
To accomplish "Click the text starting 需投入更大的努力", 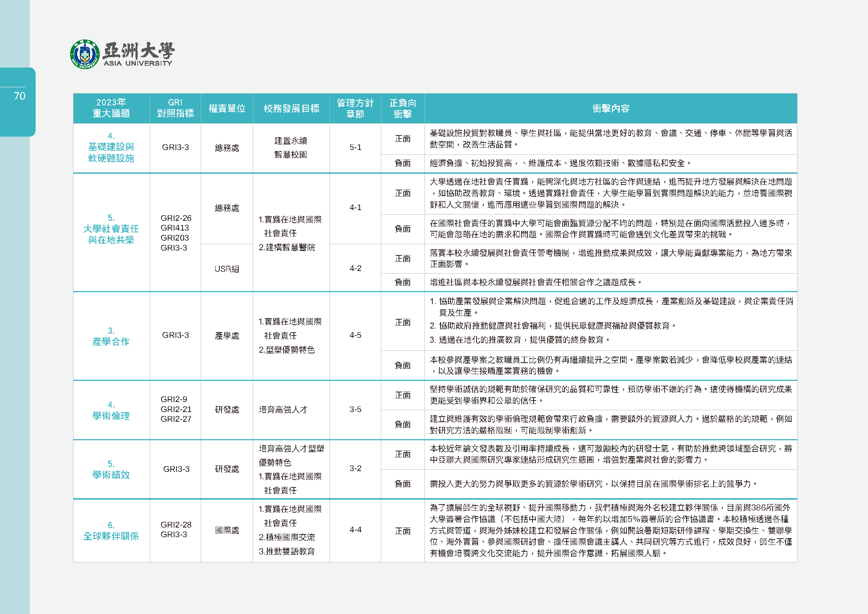I will (x=594, y=484).
